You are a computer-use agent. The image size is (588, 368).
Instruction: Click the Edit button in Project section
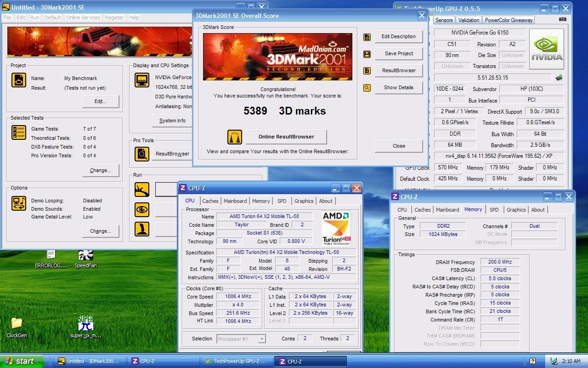point(101,102)
